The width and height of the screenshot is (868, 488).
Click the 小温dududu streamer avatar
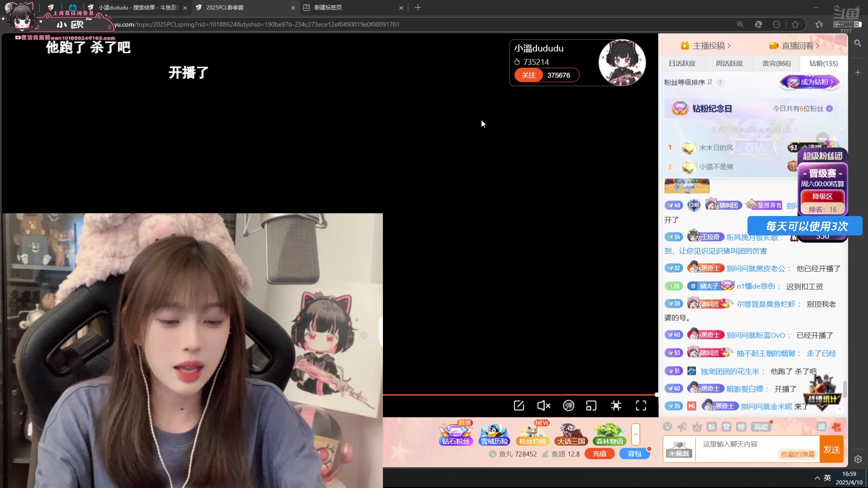coord(622,63)
